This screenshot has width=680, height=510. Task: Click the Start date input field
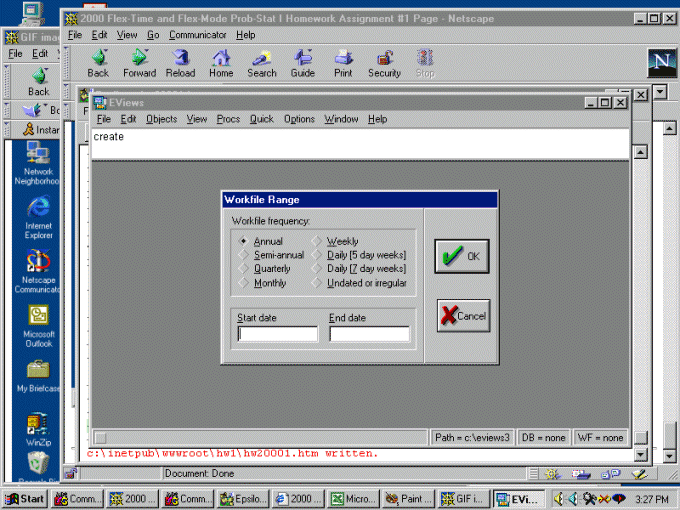(x=277, y=334)
